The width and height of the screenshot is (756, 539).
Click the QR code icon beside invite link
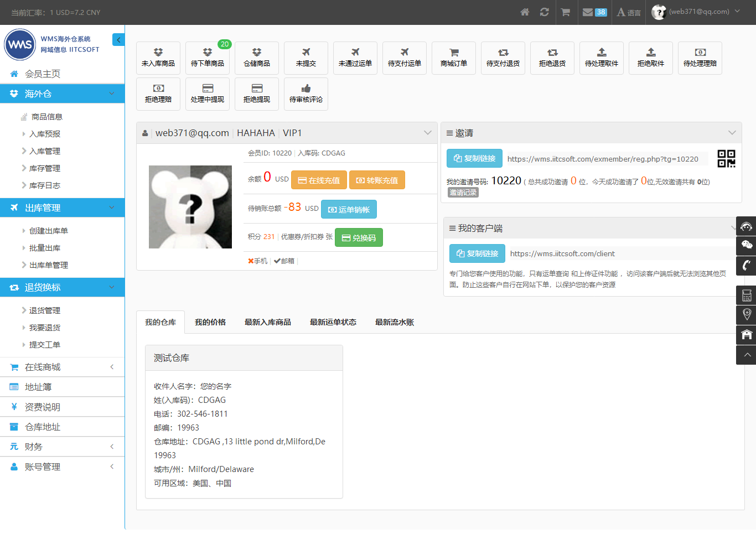[726, 159]
